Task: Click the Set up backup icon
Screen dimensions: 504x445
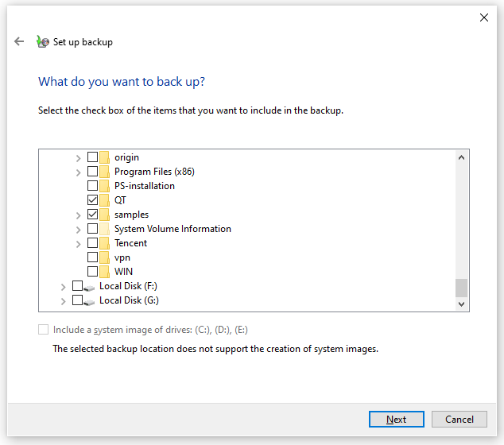Action: click(x=43, y=42)
